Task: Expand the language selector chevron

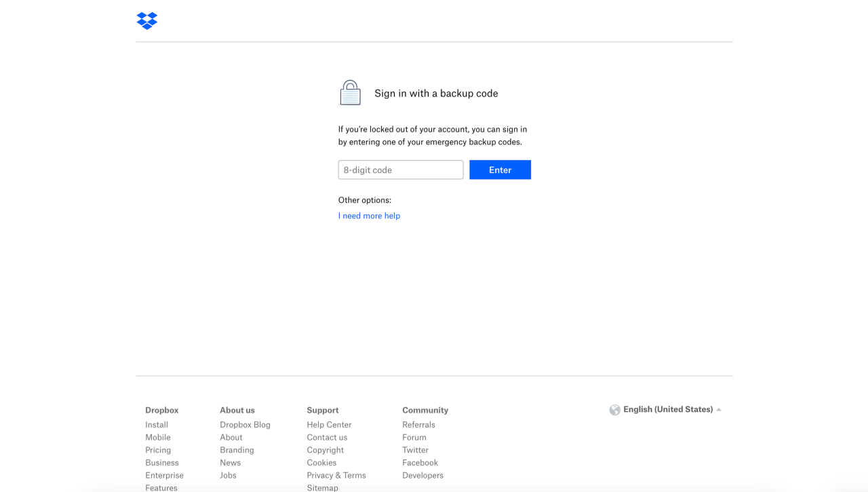Action: pyautogui.click(x=719, y=409)
